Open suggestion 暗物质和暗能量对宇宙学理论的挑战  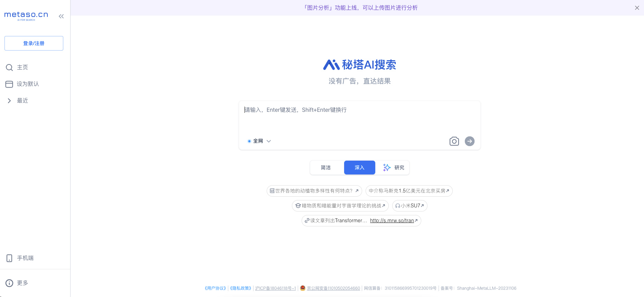(x=340, y=206)
